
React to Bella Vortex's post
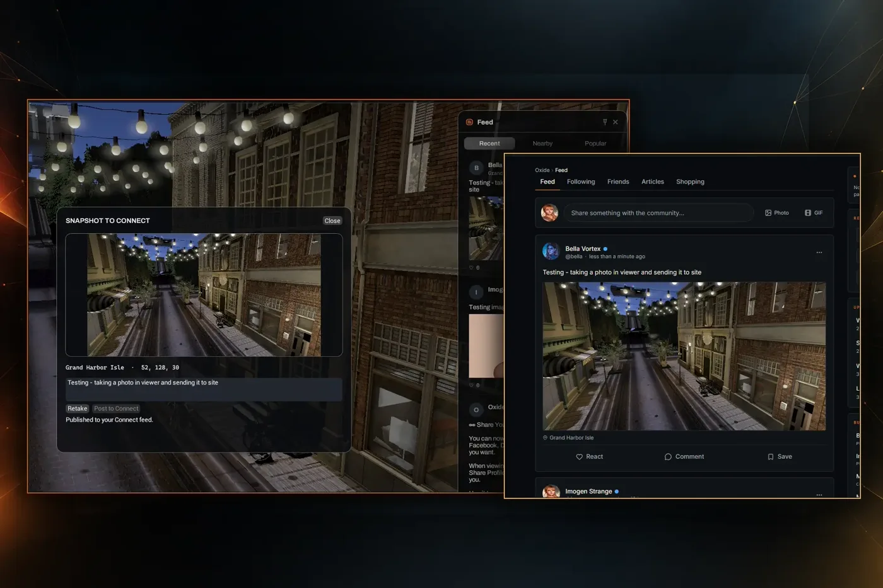(590, 456)
